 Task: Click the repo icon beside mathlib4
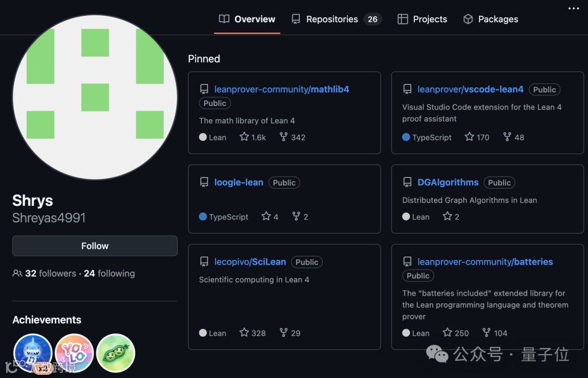[x=204, y=89]
